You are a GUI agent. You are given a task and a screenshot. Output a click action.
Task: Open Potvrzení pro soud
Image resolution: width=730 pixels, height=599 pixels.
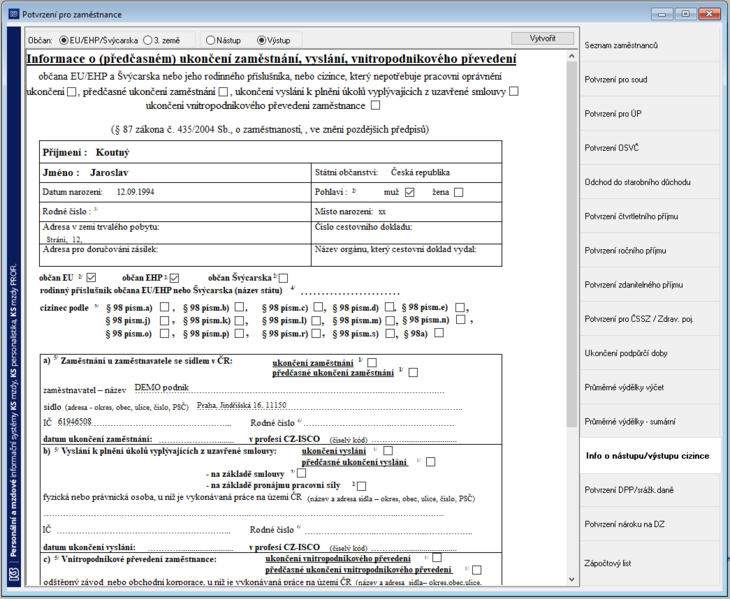coord(650,80)
